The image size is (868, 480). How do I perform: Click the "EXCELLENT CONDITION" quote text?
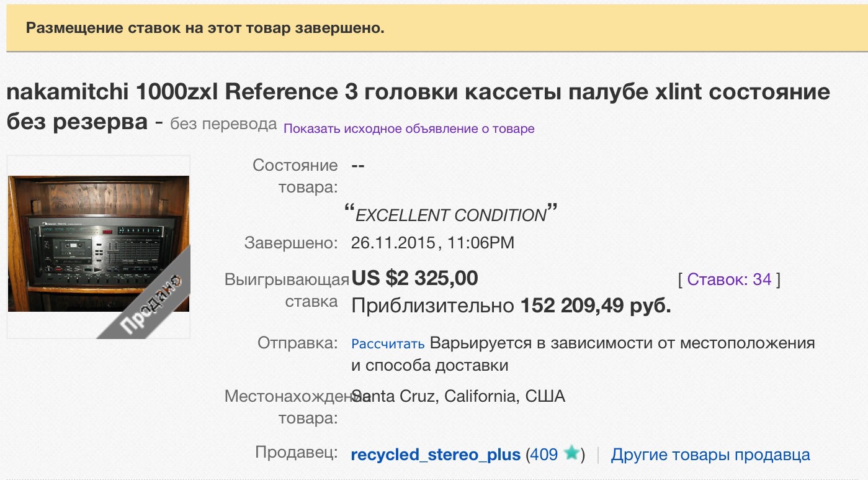[450, 215]
